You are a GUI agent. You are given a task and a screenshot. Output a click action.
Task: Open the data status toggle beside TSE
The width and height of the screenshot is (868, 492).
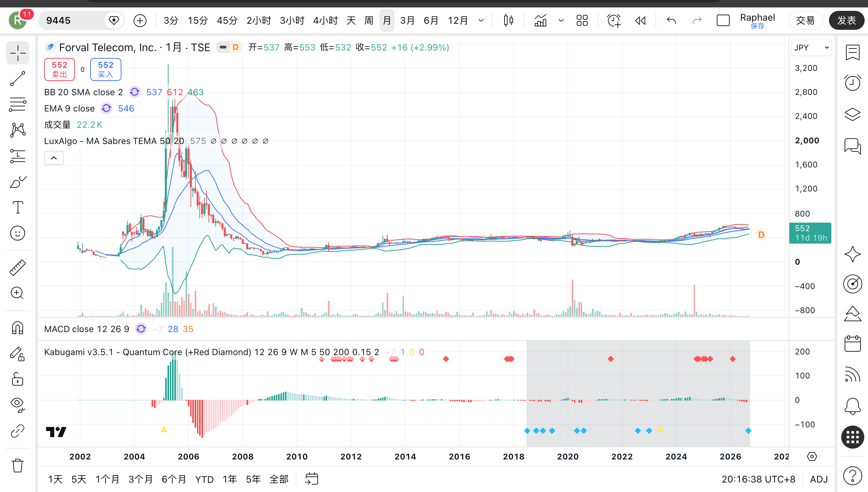[223, 47]
